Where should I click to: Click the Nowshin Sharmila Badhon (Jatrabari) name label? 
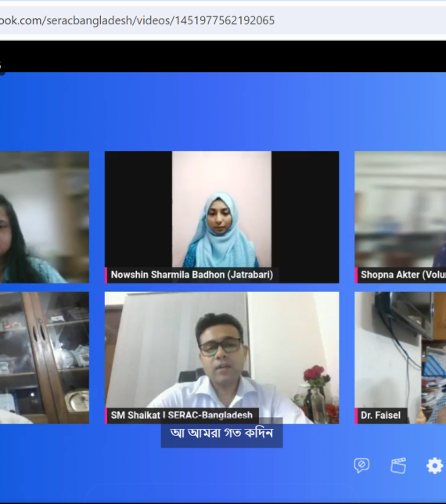click(x=192, y=275)
